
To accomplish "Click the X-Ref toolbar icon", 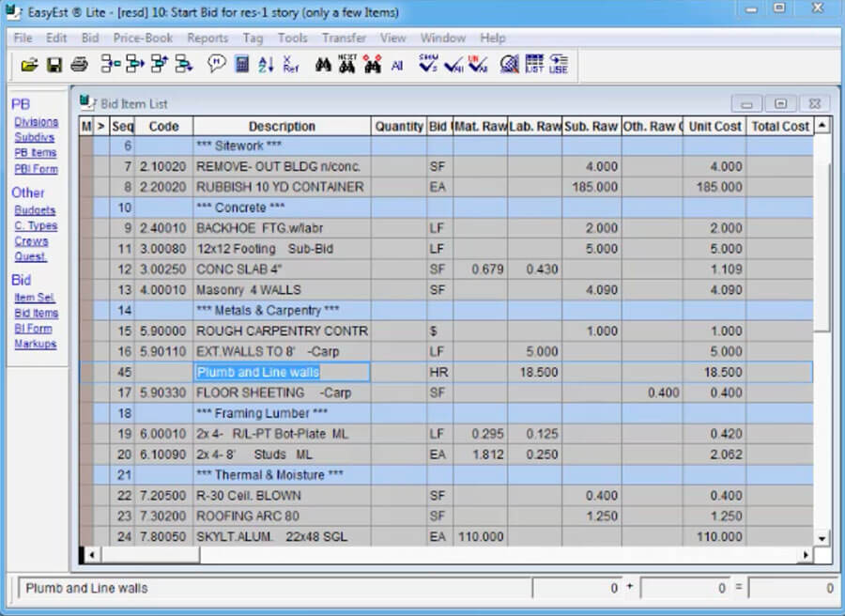I will click(x=292, y=64).
